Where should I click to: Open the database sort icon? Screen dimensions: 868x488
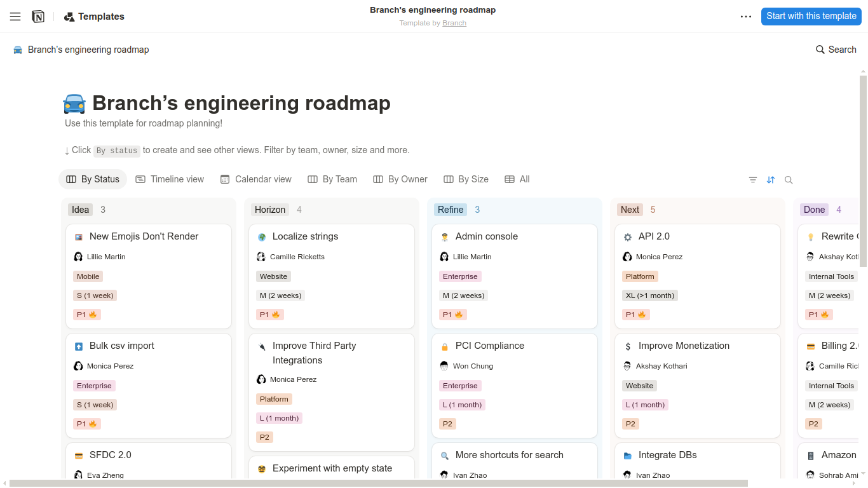point(771,180)
